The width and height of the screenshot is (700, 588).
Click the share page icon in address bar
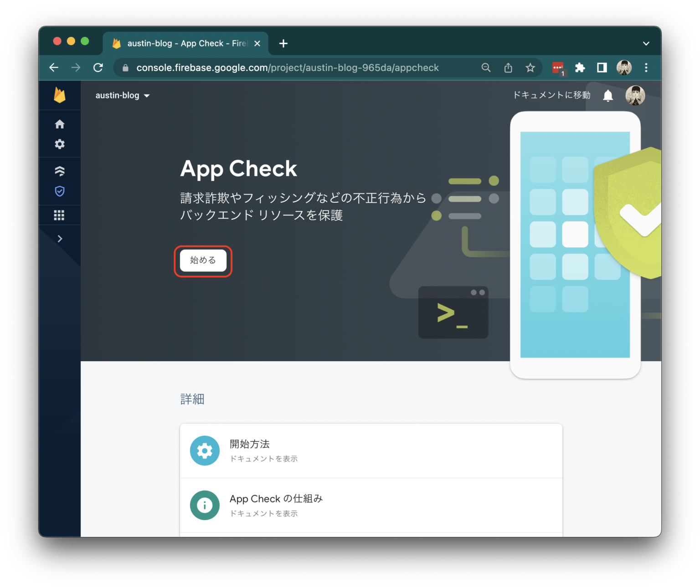[x=508, y=68]
